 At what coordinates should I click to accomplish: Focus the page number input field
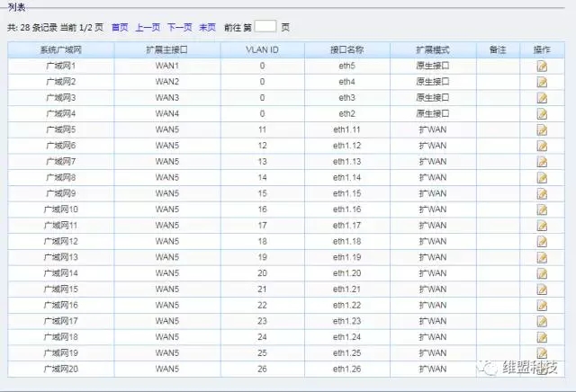click(x=265, y=28)
